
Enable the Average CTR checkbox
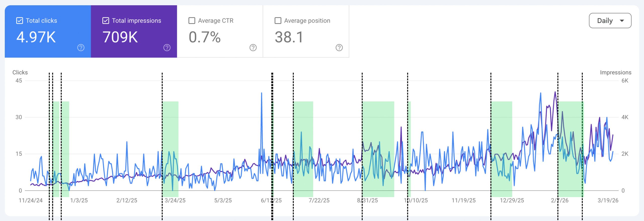192,21
